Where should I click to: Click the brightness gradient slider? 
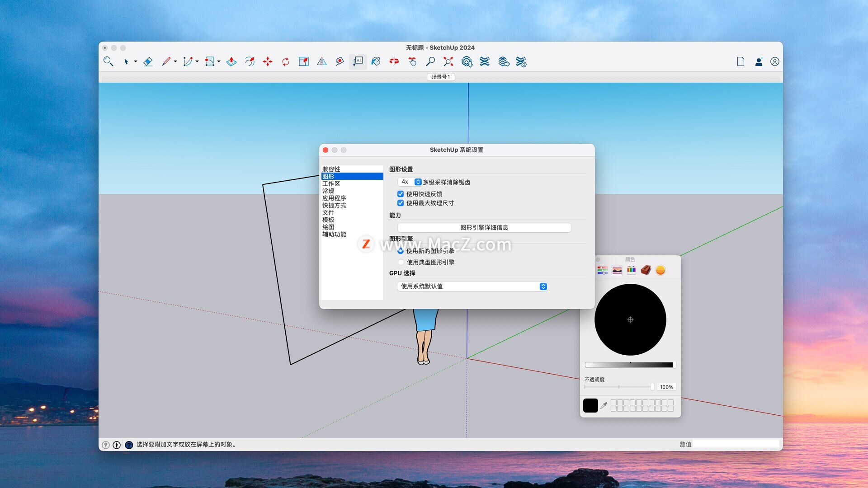pos(630,365)
